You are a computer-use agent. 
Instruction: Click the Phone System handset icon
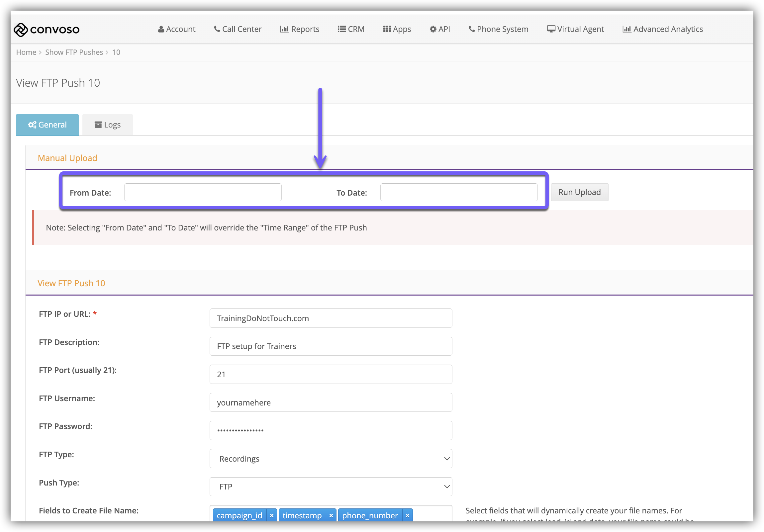(471, 29)
